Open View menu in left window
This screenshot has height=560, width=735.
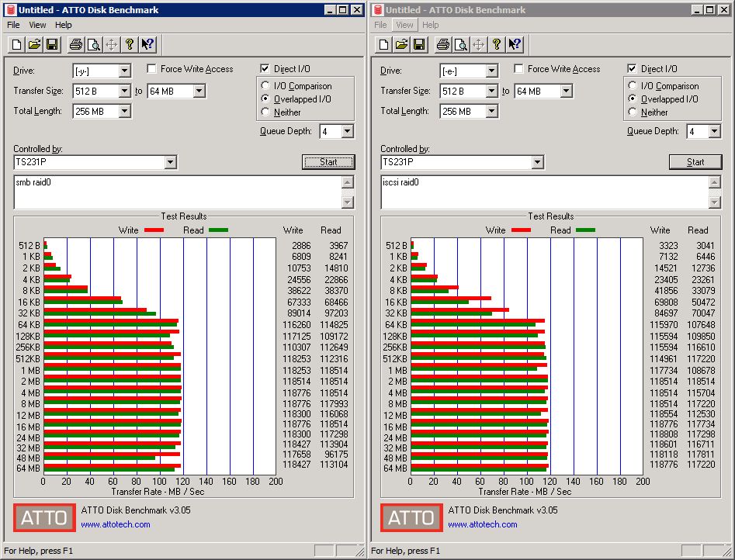pos(37,25)
